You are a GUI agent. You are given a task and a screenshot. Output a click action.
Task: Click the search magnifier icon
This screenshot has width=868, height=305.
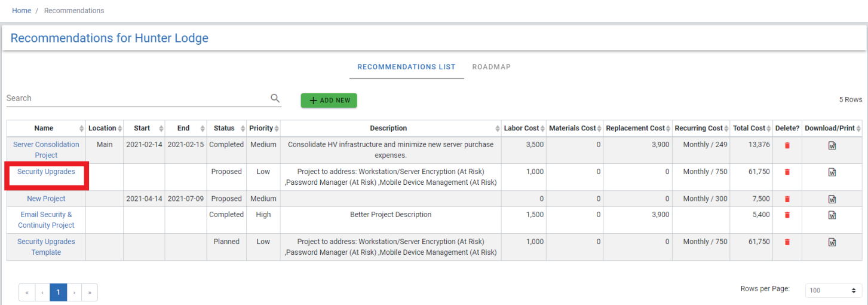click(275, 98)
